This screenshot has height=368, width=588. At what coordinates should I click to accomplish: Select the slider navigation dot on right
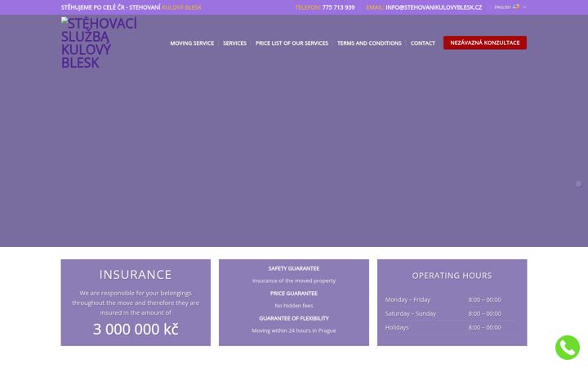[579, 184]
